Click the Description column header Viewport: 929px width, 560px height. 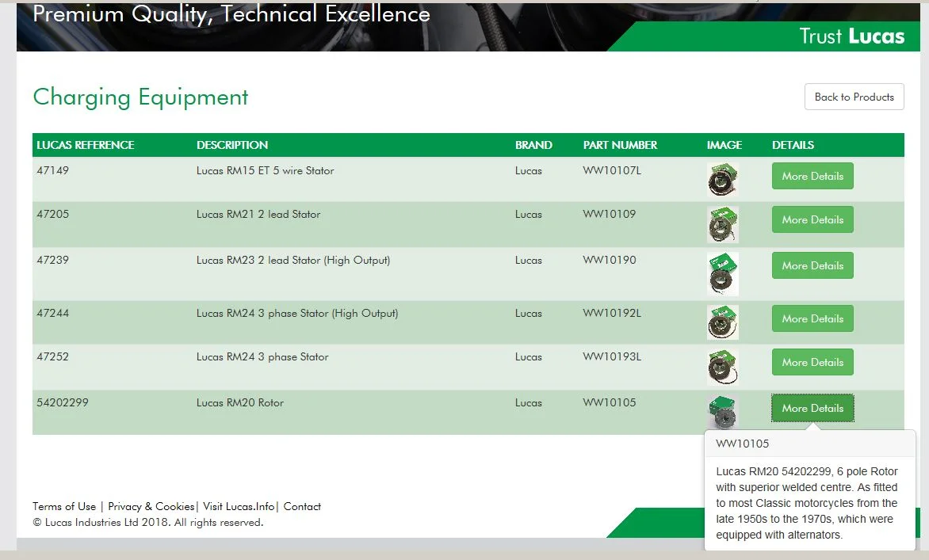[x=232, y=145]
